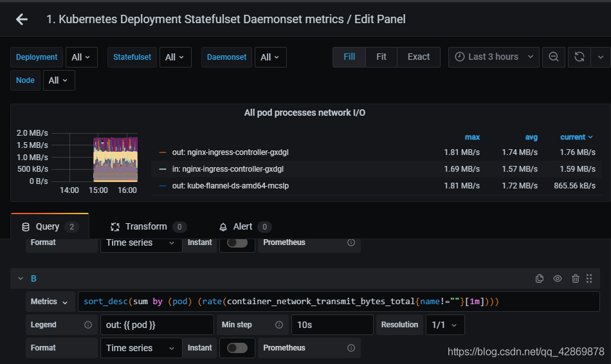Delete query B with trash icon
This screenshot has width=611, height=364.
click(x=575, y=278)
